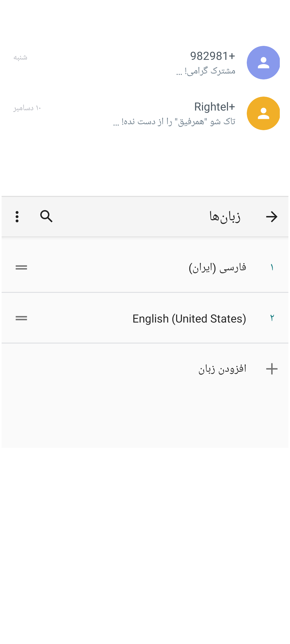Tap the Rightel+ yellow contact avatar
This screenshot has height=644, width=290.
pyautogui.click(x=263, y=113)
